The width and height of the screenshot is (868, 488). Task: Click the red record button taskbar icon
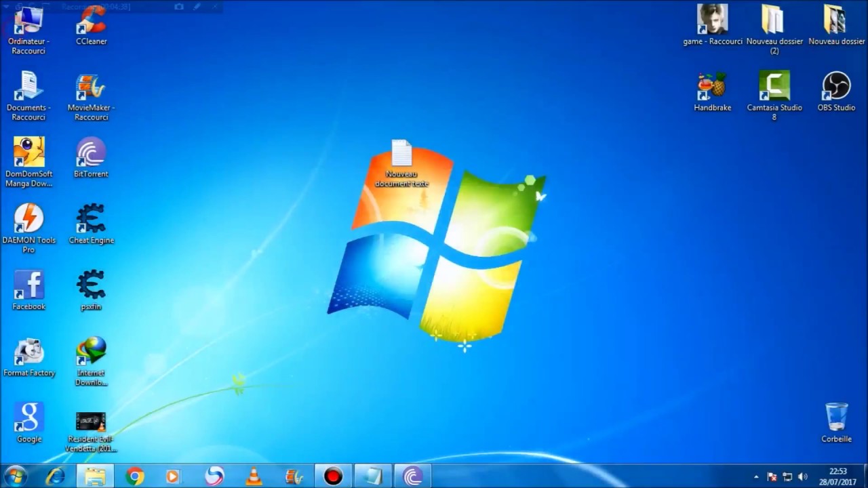(333, 476)
